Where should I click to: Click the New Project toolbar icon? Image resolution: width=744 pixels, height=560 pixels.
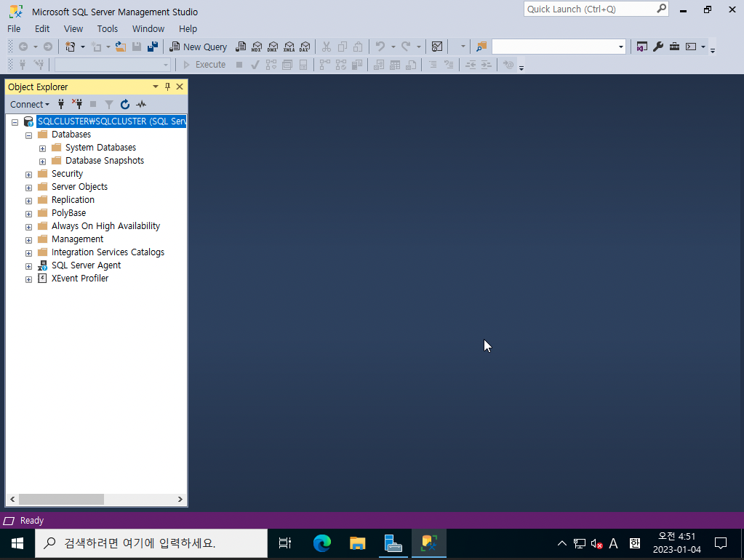[71, 47]
